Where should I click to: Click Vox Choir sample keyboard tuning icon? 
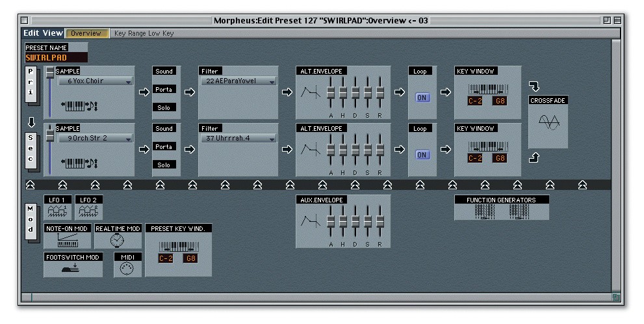79,106
